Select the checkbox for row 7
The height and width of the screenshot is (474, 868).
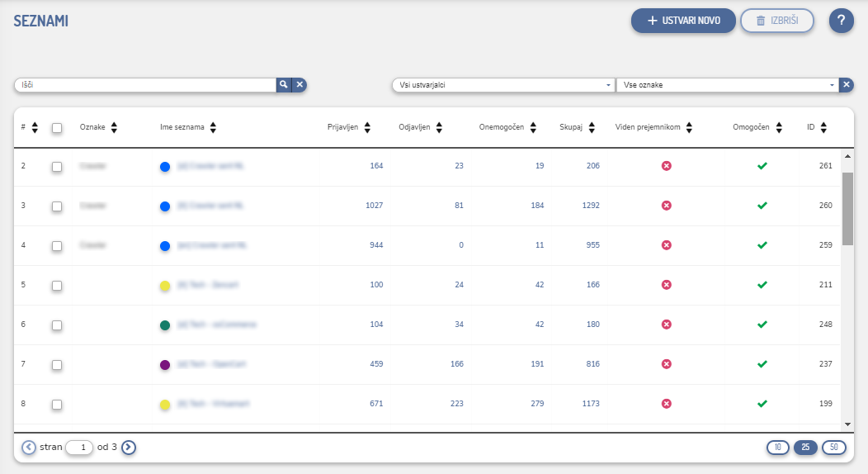tap(57, 364)
